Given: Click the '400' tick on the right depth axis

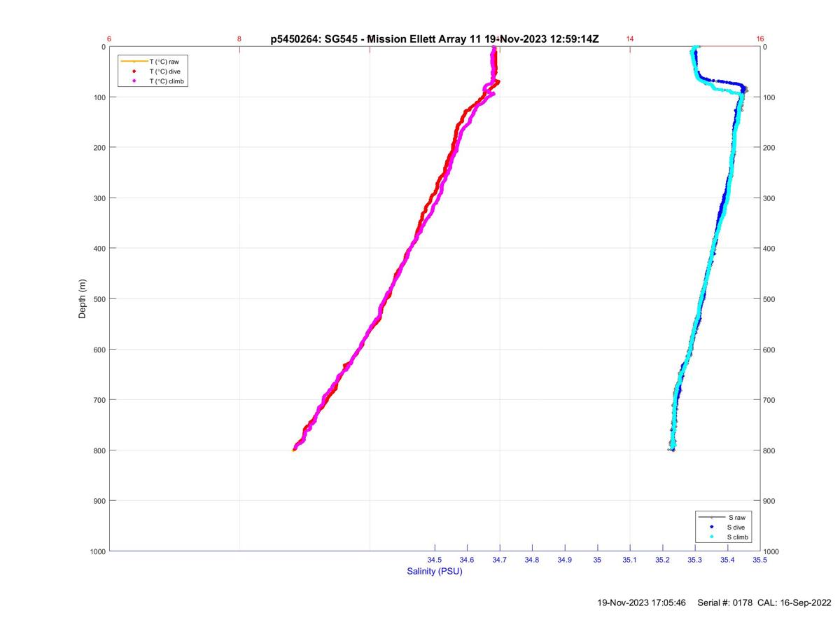Looking at the screenshot, I should [770, 249].
